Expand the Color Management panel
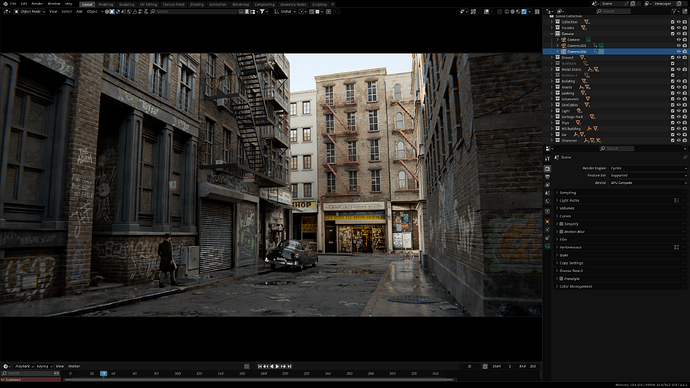The width and height of the screenshot is (690, 388). coord(620,286)
